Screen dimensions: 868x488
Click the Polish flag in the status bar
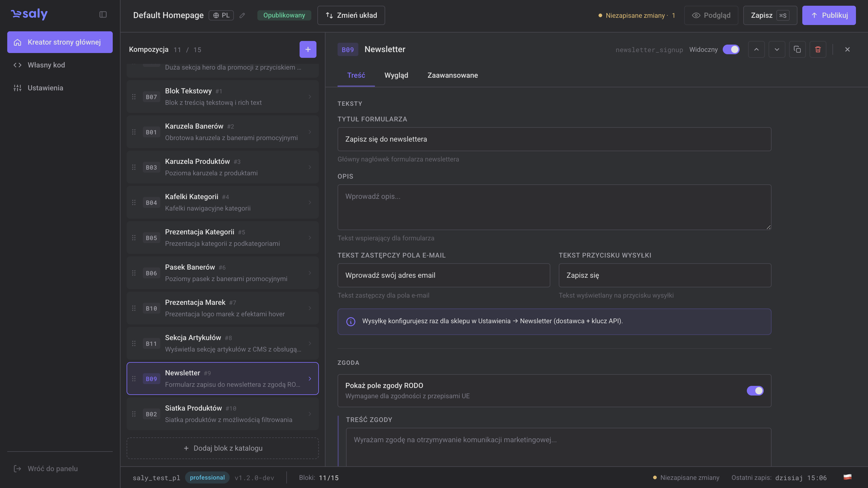(x=847, y=477)
